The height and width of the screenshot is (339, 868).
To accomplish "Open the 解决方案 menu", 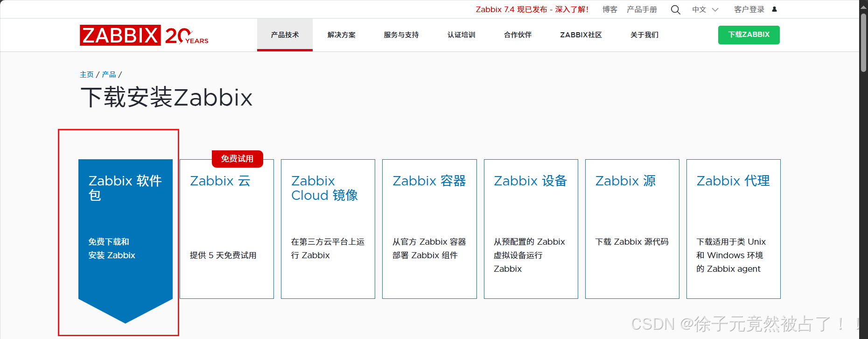I will (x=341, y=35).
